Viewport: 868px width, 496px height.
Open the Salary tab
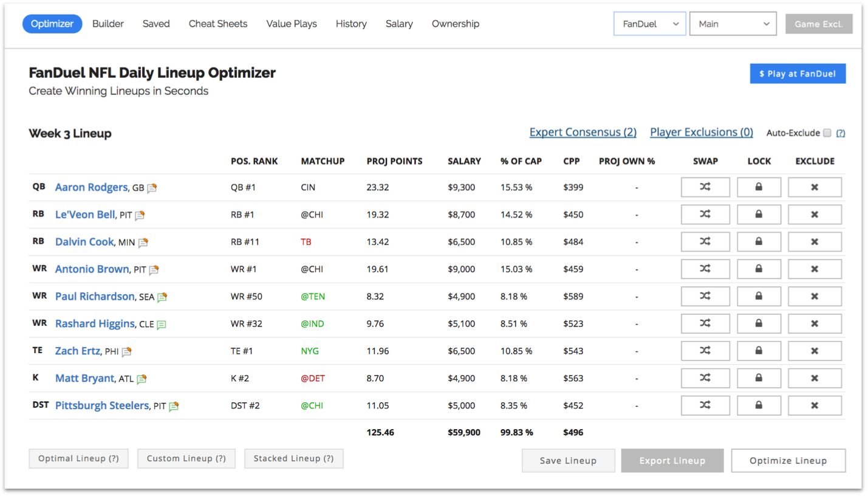399,24
